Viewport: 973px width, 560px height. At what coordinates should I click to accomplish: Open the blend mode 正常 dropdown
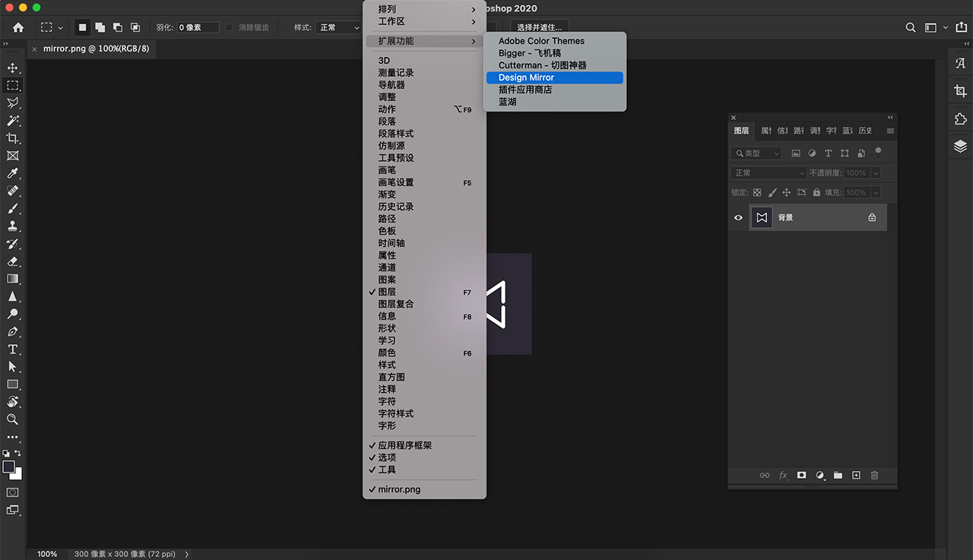point(769,173)
